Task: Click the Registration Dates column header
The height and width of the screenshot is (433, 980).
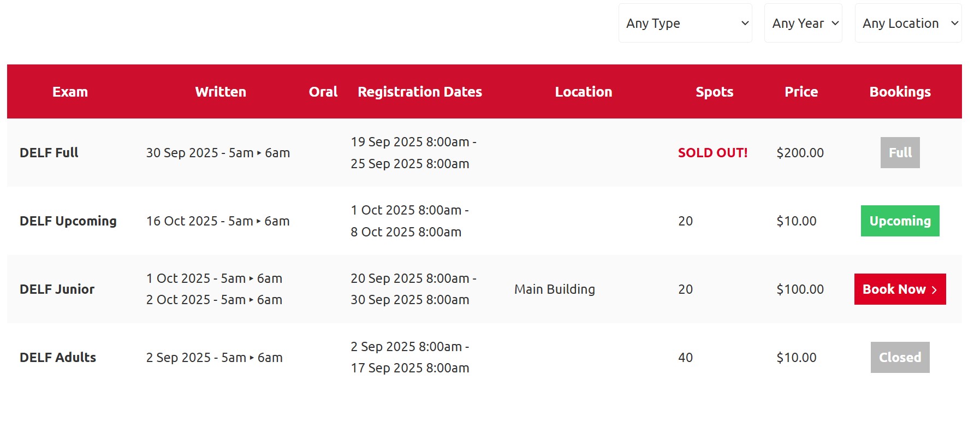Action: coord(420,92)
